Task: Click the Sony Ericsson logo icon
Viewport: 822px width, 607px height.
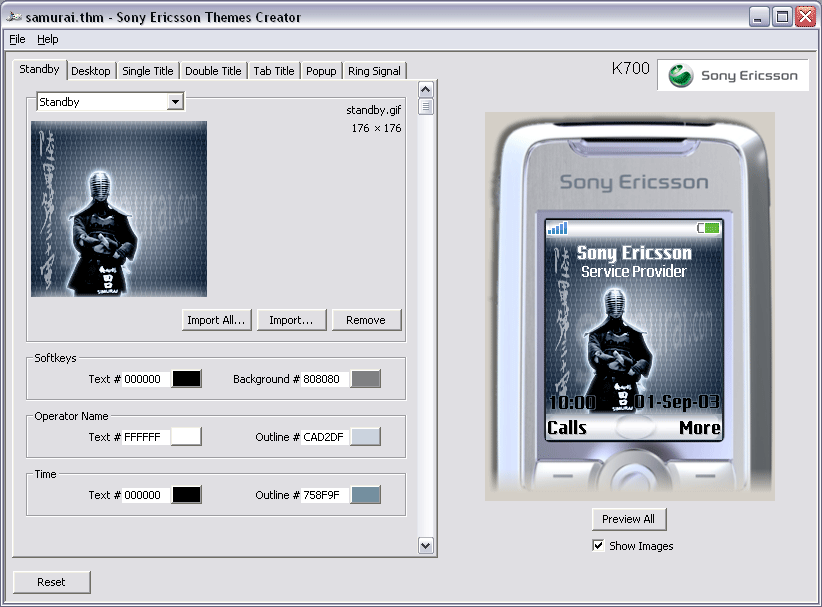Action: [x=681, y=75]
